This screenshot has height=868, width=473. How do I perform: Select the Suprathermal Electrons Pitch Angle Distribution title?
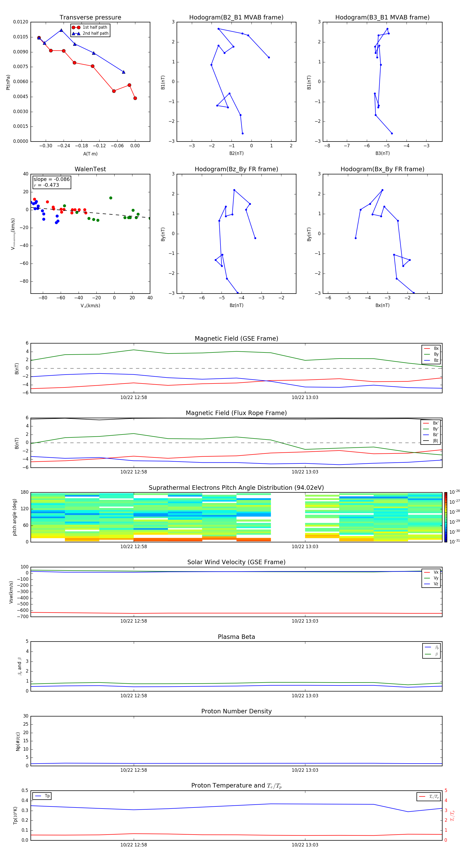(x=236, y=488)
